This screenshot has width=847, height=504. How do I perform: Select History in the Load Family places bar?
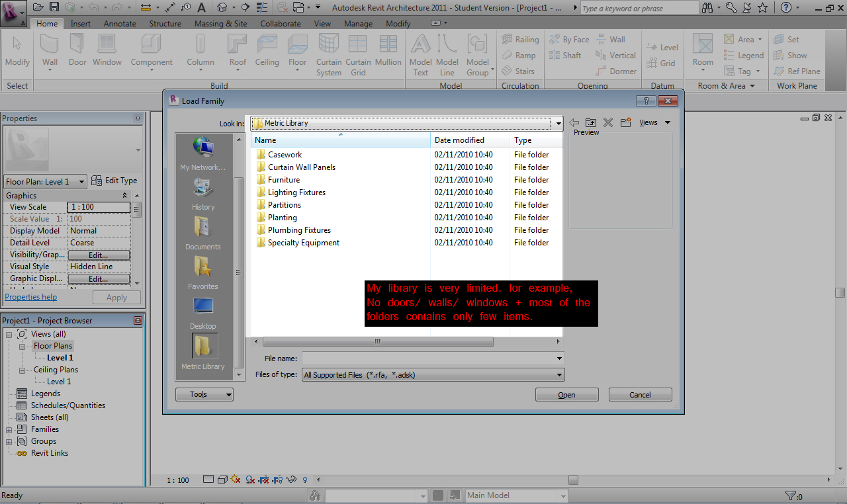click(203, 193)
